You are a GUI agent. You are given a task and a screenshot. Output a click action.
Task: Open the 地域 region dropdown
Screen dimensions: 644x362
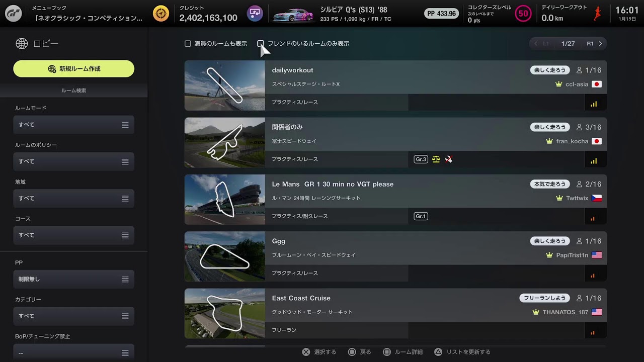(x=74, y=199)
